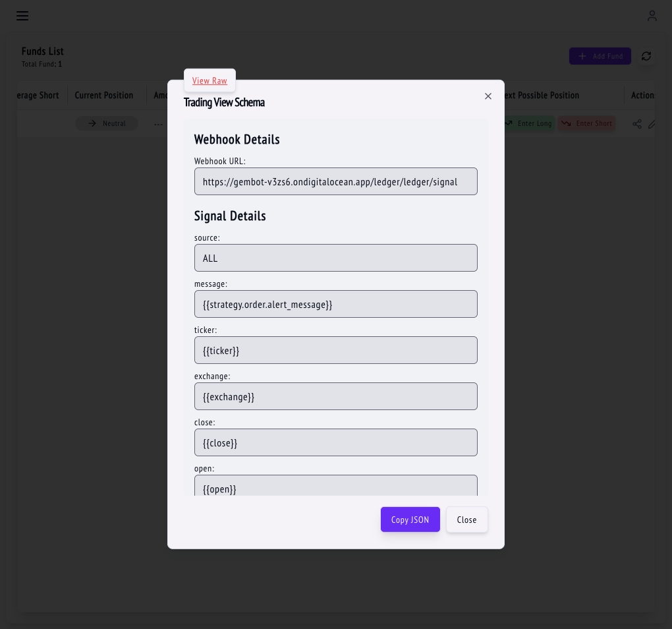Click the Add Fund button

coord(600,56)
